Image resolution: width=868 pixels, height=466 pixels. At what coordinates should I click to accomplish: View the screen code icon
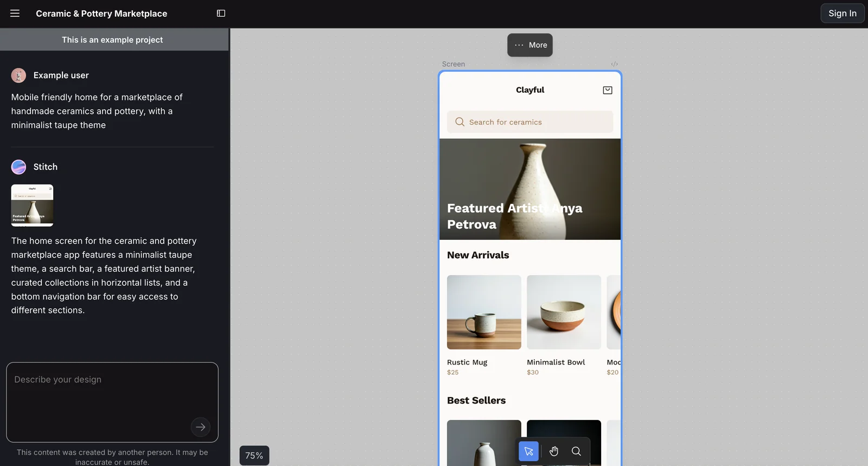pyautogui.click(x=614, y=64)
